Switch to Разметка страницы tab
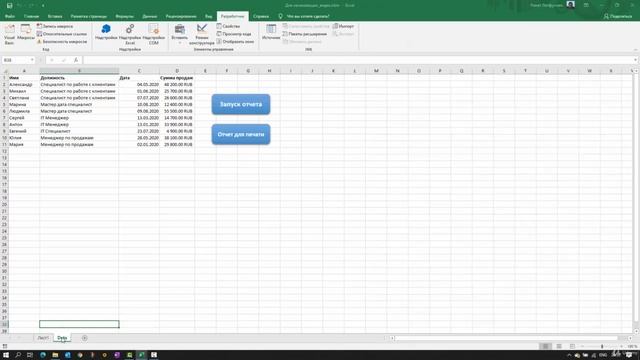Screen dimensions: 640x360 (x=89, y=16)
